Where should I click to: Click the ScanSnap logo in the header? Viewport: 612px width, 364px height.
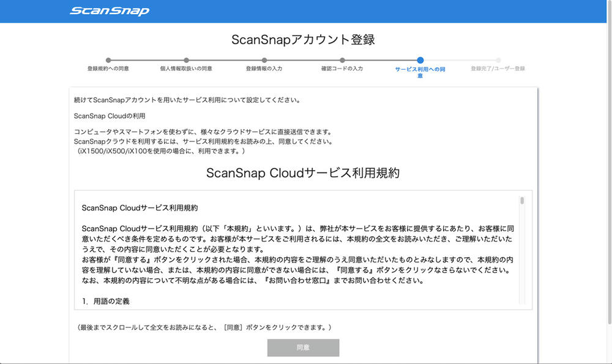tap(110, 11)
